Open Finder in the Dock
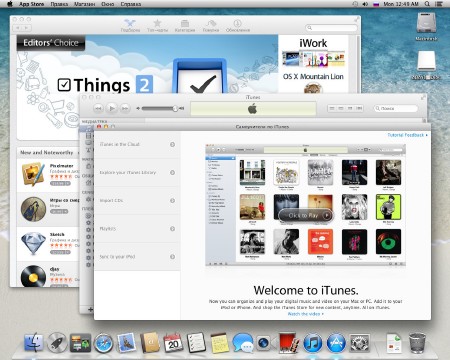Screen dimensions: 450x360 tap(33, 342)
